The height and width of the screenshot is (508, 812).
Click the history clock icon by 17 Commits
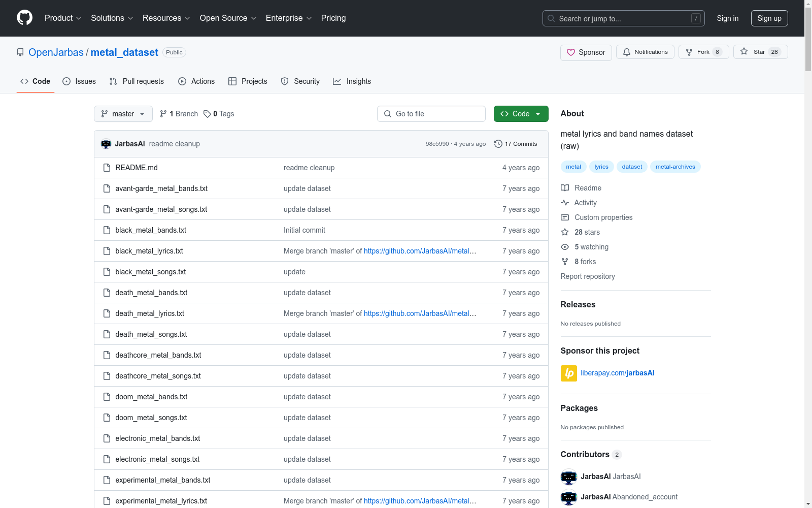[498, 144]
